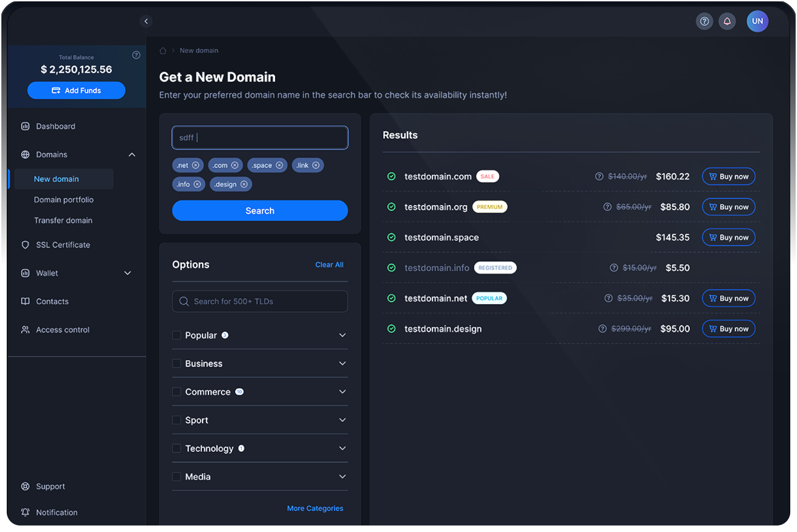The width and height of the screenshot is (797, 532).
Task: Expand the Wallet section
Action: click(127, 273)
